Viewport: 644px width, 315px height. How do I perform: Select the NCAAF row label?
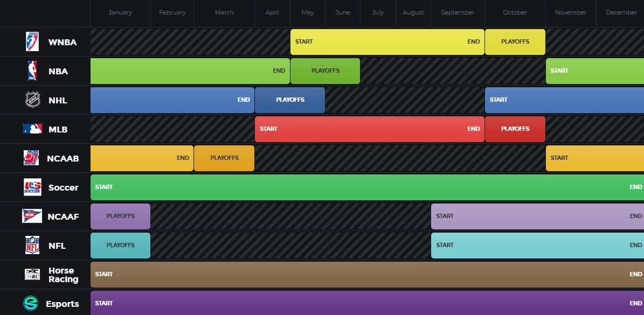click(x=63, y=217)
